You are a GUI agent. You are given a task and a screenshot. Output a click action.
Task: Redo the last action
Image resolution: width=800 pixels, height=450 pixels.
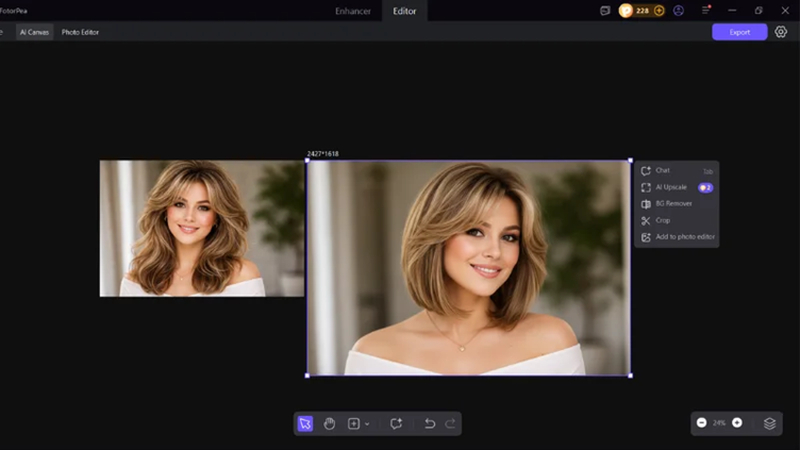(x=451, y=423)
